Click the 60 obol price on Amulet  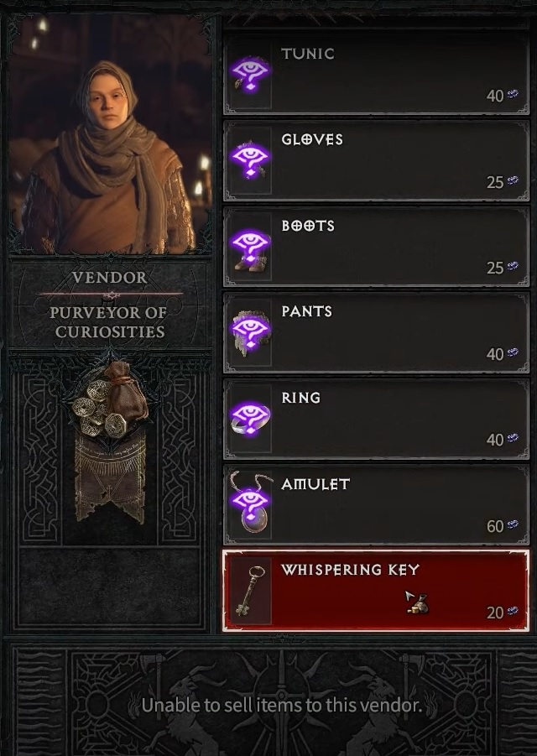(x=495, y=526)
